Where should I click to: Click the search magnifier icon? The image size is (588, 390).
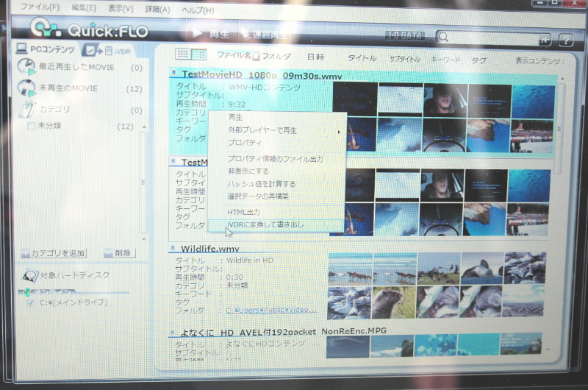(x=443, y=37)
